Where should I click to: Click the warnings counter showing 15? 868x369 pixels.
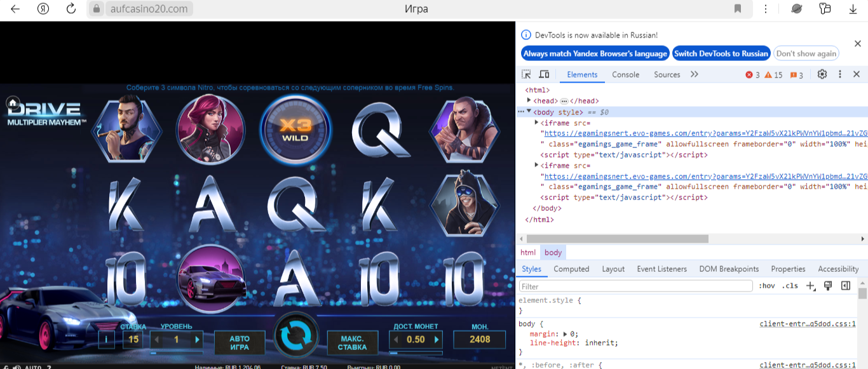coord(773,75)
